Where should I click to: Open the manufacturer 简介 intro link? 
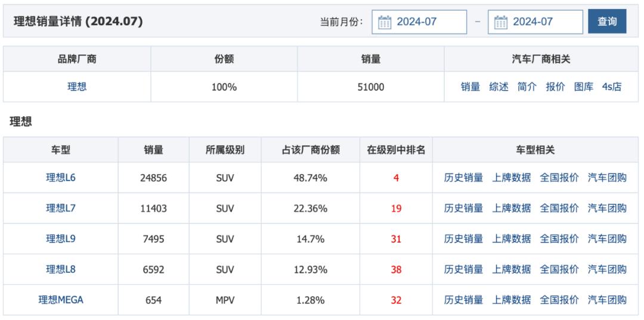click(x=527, y=87)
